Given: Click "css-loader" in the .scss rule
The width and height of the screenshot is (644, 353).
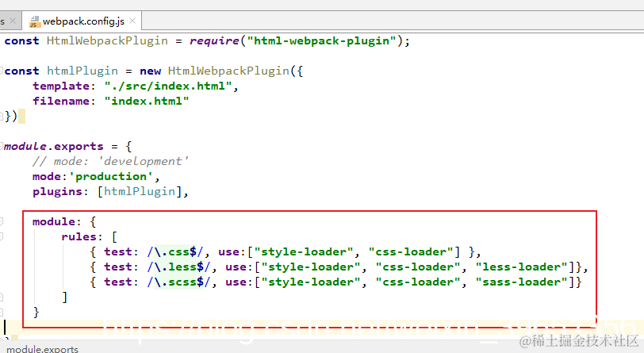Looking at the screenshot, I should click(x=418, y=282).
